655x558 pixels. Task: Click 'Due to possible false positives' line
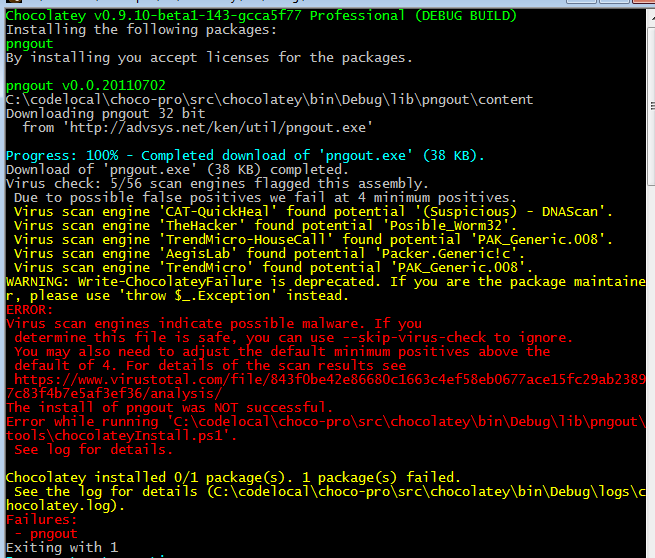tap(265, 198)
